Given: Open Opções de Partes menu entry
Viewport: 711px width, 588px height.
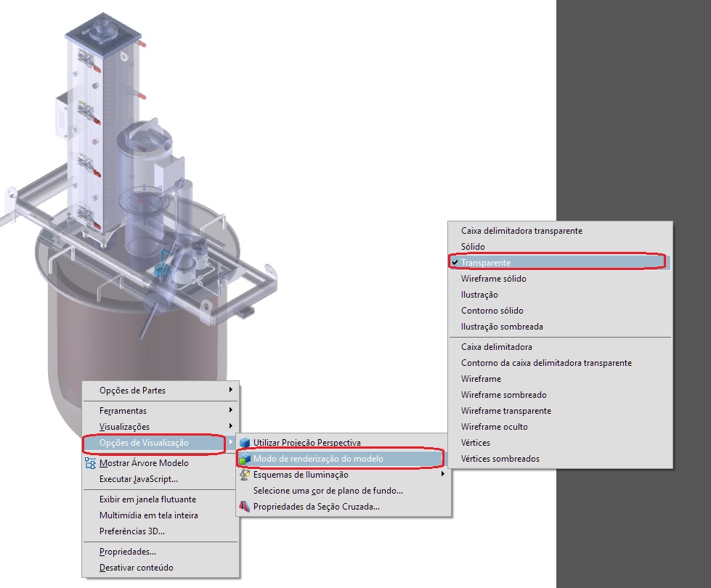Looking at the screenshot, I should [x=161, y=391].
